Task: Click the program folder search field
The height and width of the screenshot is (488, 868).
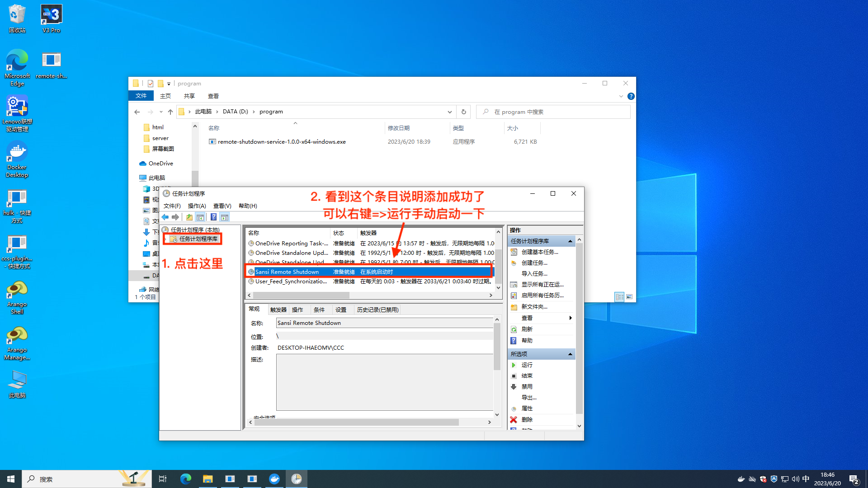Action: tap(553, 112)
